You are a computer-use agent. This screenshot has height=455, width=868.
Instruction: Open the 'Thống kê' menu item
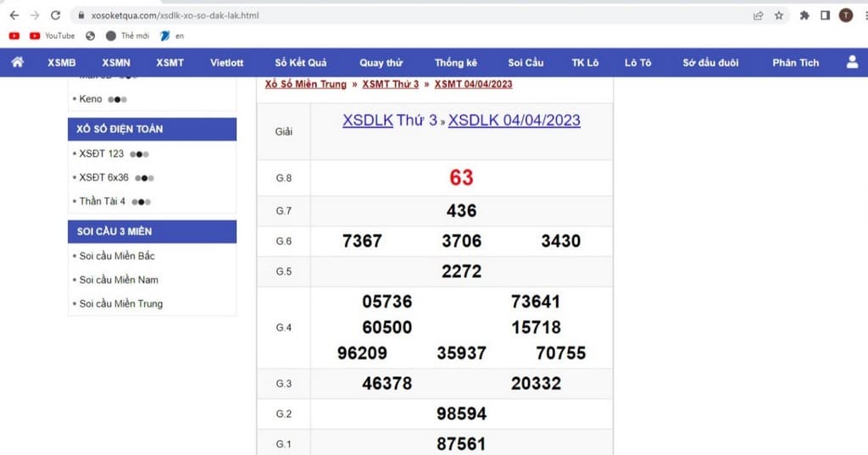[x=455, y=63]
